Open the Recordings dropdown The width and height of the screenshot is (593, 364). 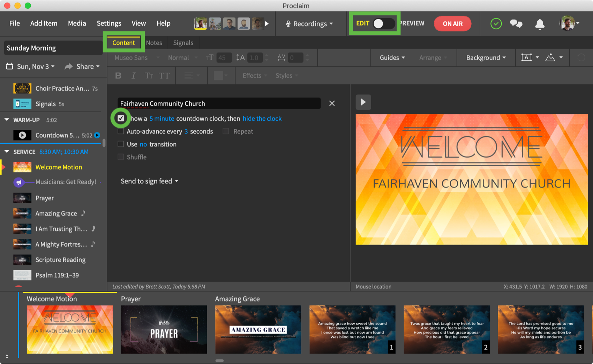pos(310,24)
